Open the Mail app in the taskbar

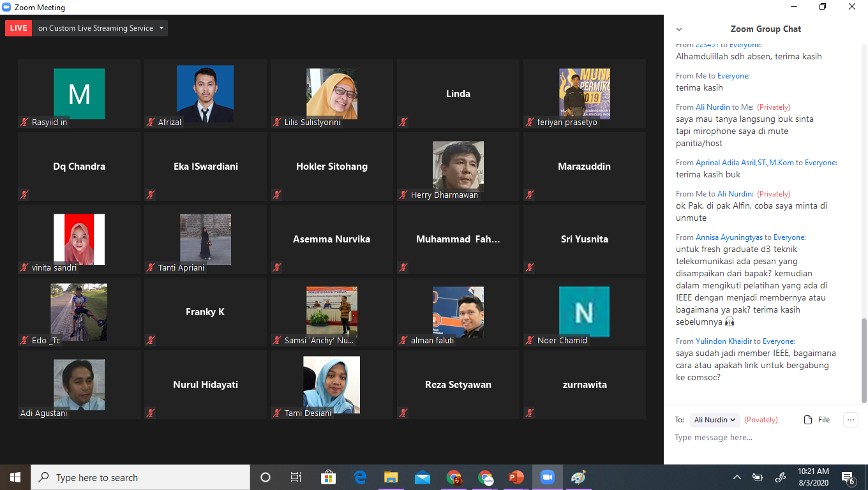(422, 477)
